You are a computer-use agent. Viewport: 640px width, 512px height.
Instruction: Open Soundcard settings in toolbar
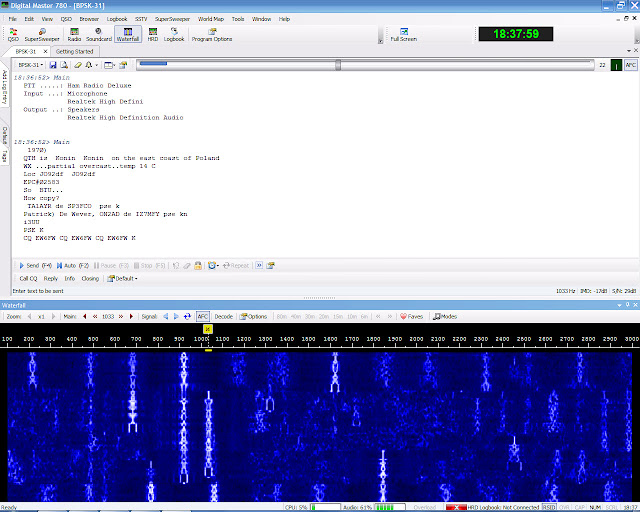click(x=99, y=35)
